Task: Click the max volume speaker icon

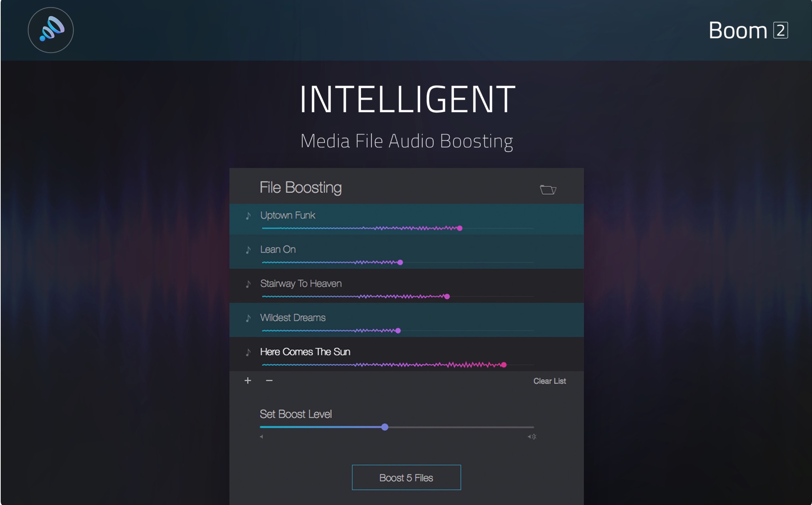Action: coord(532,437)
